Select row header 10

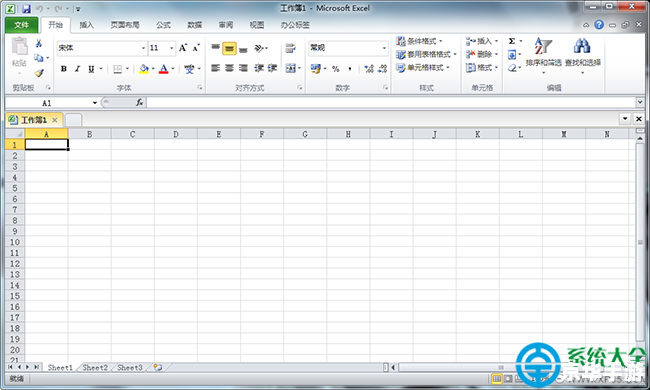click(x=15, y=242)
